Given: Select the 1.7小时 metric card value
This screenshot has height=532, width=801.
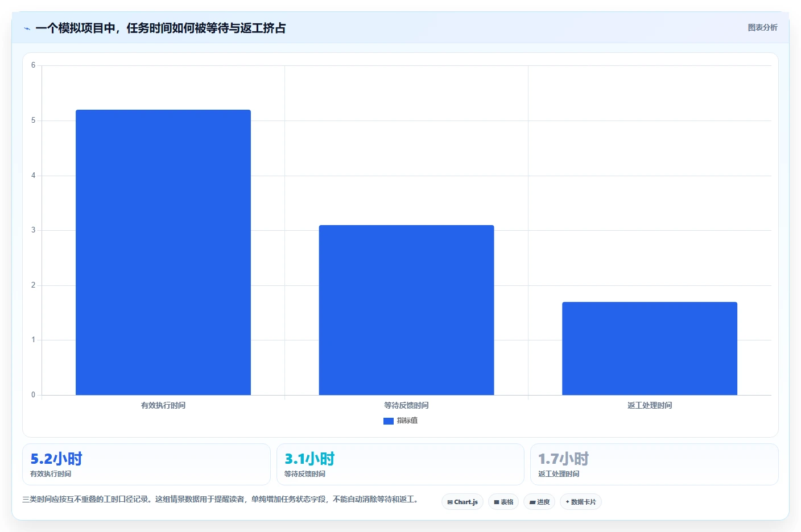Looking at the screenshot, I should 563,459.
